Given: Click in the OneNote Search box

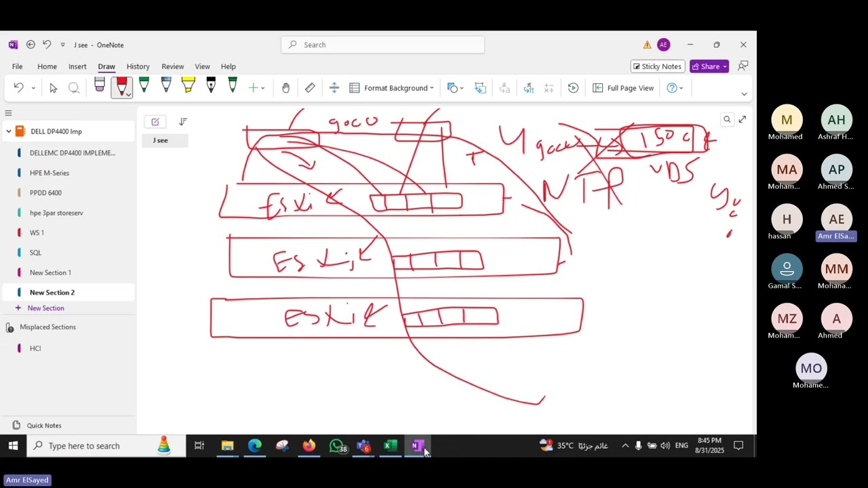Looking at the screenshot, I should point(383,45).
